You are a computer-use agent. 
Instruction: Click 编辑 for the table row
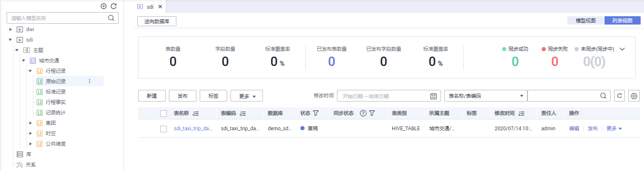[574, 129]
